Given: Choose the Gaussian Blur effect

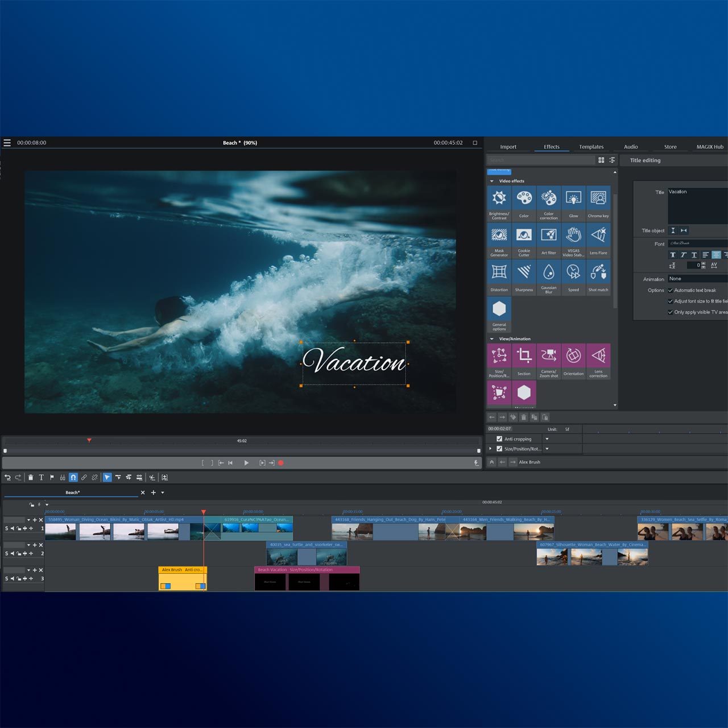Looking at the screenshot, I should [549, 277].
